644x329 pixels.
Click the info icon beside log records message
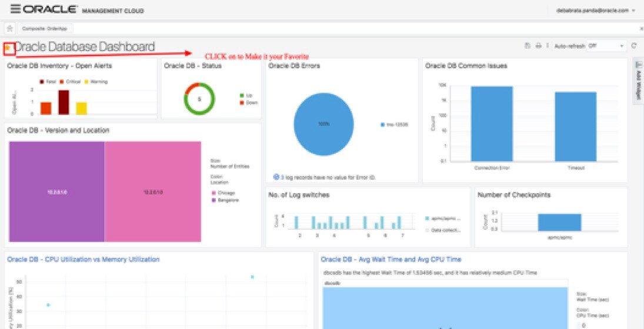pyautogui.click(x=276, y=177)
